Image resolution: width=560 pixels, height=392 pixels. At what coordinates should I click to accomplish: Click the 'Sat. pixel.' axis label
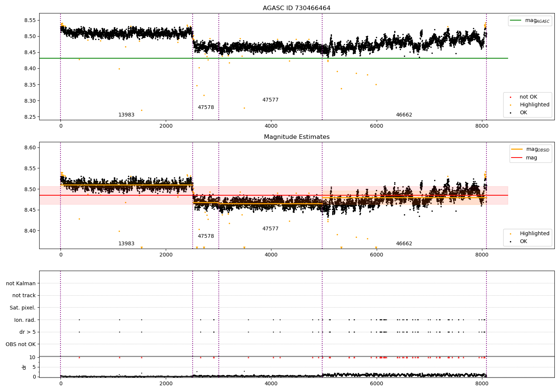click(23, 308)
